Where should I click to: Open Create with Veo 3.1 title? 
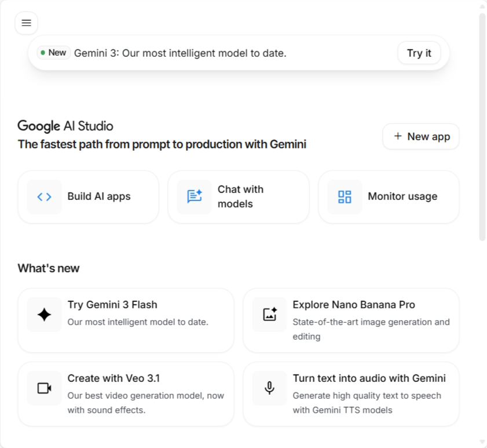[x=113, y=378]
